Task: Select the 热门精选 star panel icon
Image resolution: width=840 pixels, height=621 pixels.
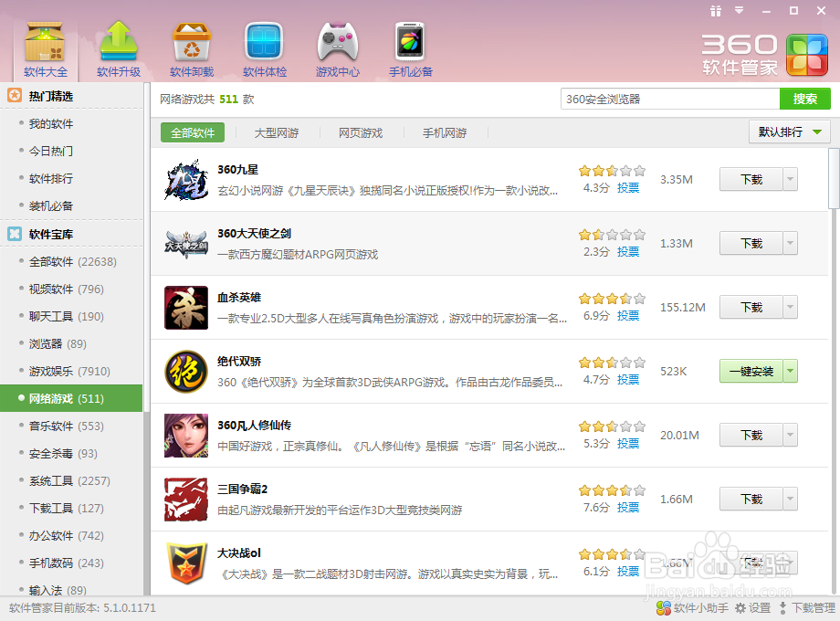Action: (13, 95)
